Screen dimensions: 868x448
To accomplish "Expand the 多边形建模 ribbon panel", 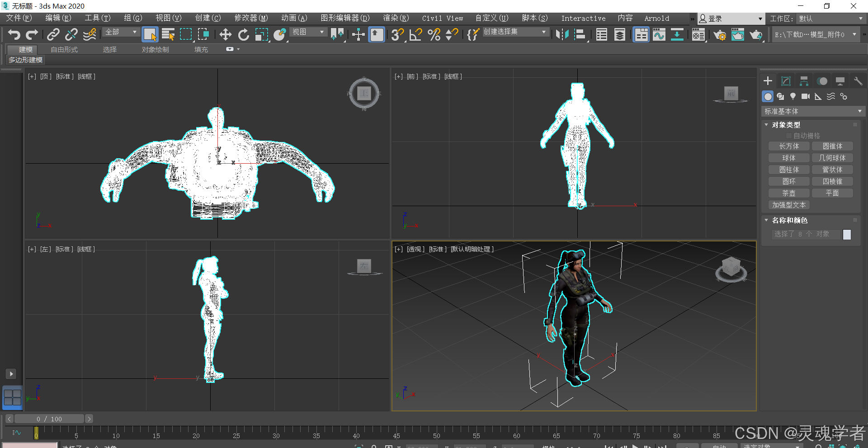I will click(x=25, y=60).
